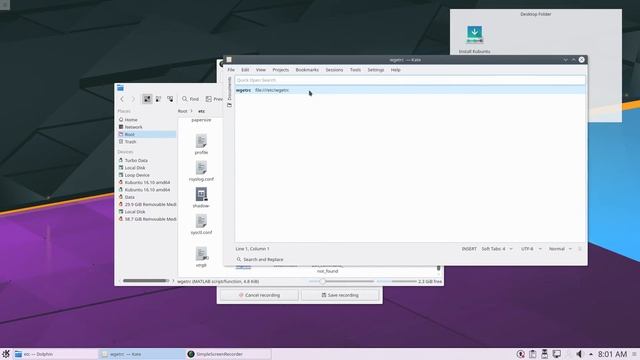Image resolution: width=640 pixels, height=360 pixels.
Task: Open Loop Device entry
Action: click(x=147, y=175)
